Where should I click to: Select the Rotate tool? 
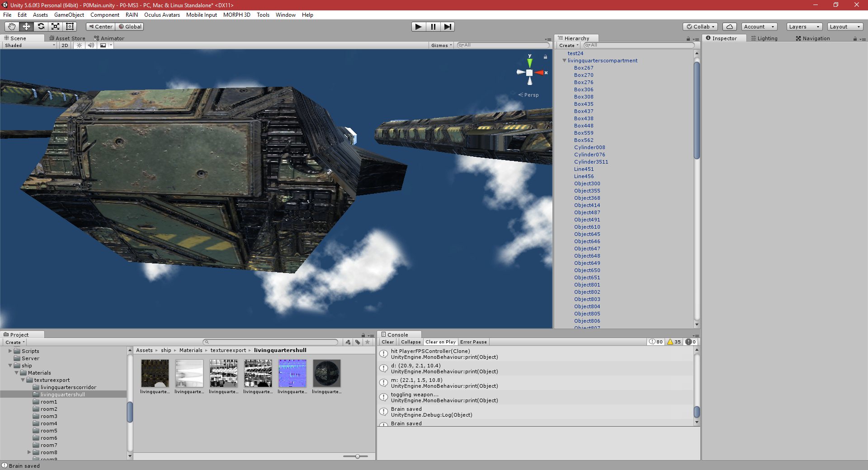41,27
